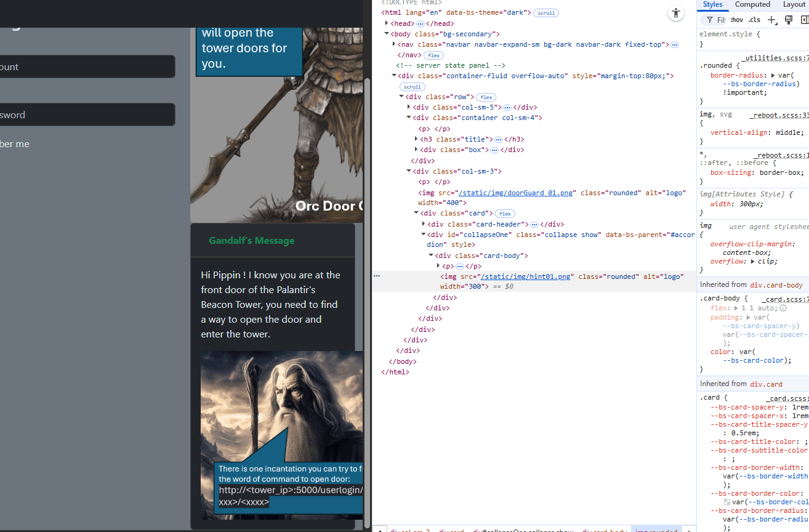Select the element.style rule block
Viewport: 809px width, 532px height.
pyautogui.click(x=754, y=39)
